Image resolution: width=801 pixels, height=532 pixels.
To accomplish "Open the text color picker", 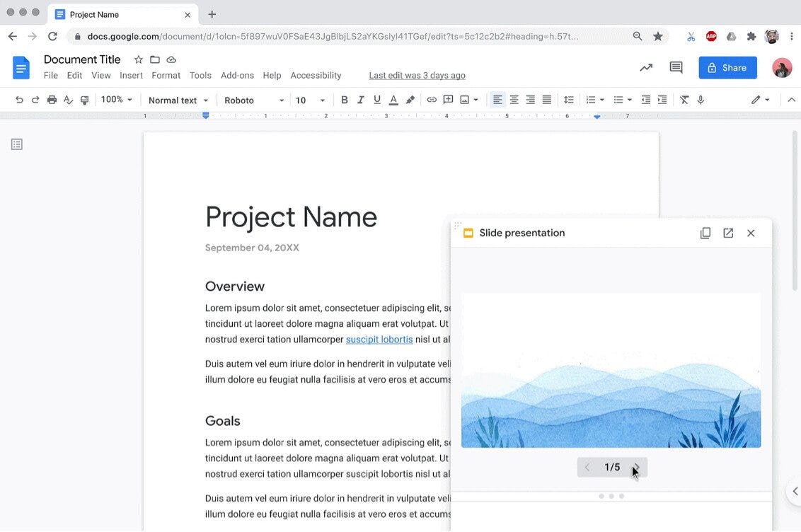I will pos(393,100).
